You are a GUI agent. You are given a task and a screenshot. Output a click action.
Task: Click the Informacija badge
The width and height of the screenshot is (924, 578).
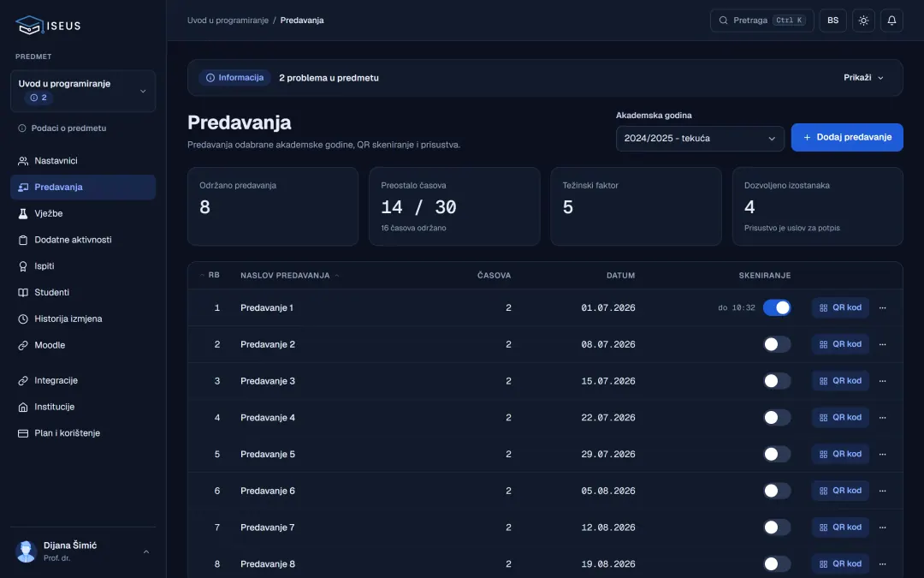click(x=234, y=78)
